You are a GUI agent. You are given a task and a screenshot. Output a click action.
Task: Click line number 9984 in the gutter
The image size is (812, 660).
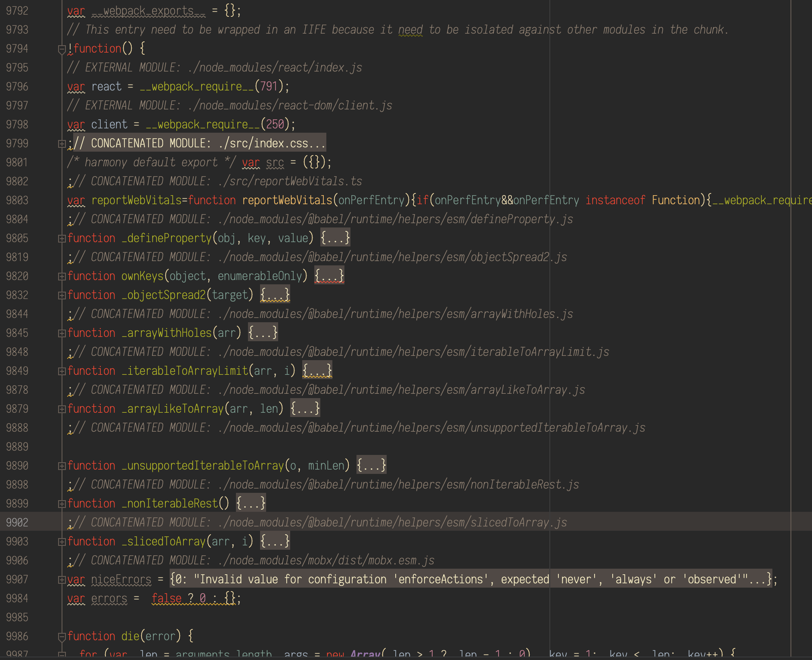coord(17,598)
